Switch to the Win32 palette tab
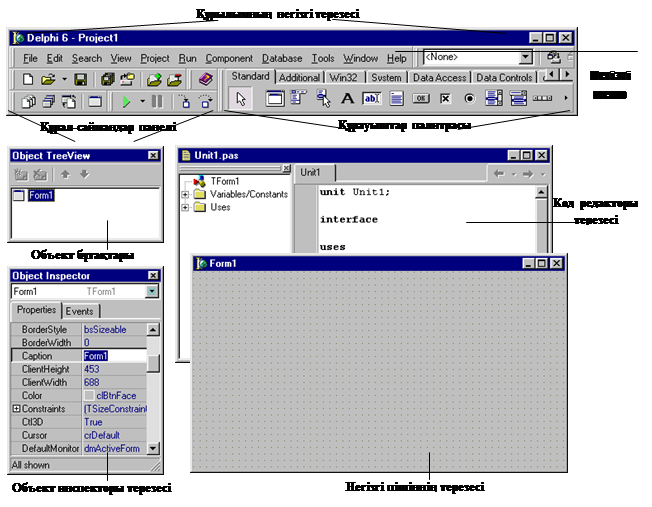The height and width of the screenshot is (507, 652). tap(343, 78)
